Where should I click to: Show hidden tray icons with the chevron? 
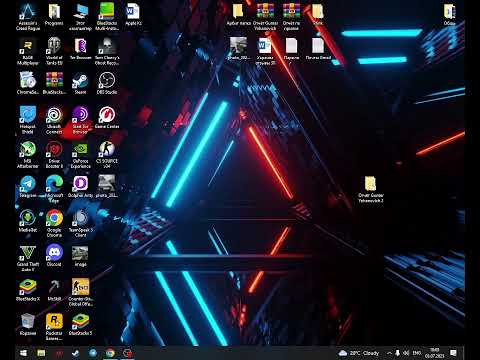pyautogui.click(x=389, y=353)
